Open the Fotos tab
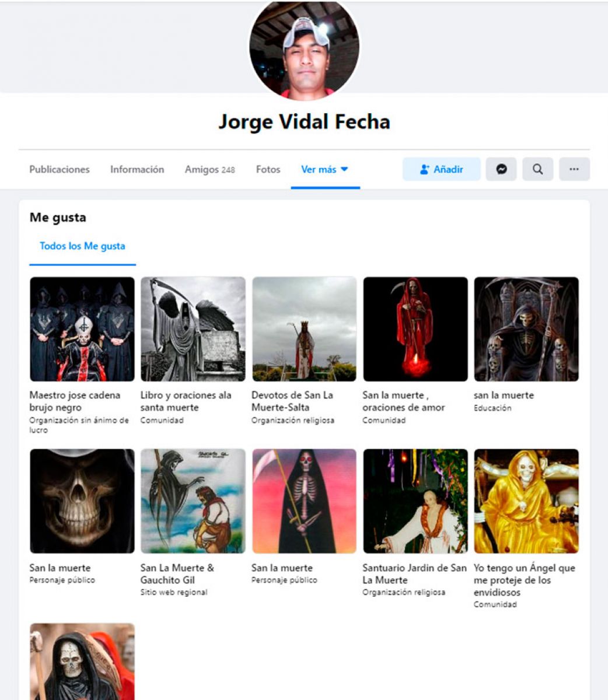The image size is (608, 700). click(x=268, y=169)
